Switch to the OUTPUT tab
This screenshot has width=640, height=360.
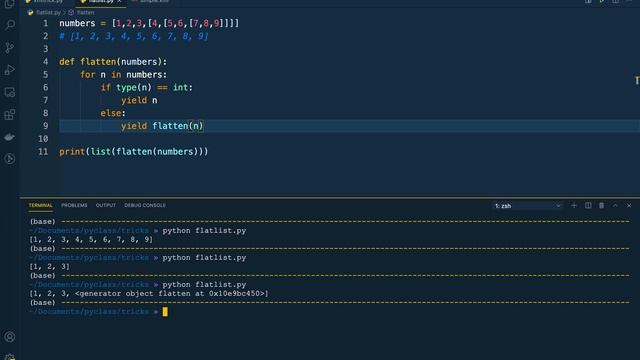[x=106, y=205]
